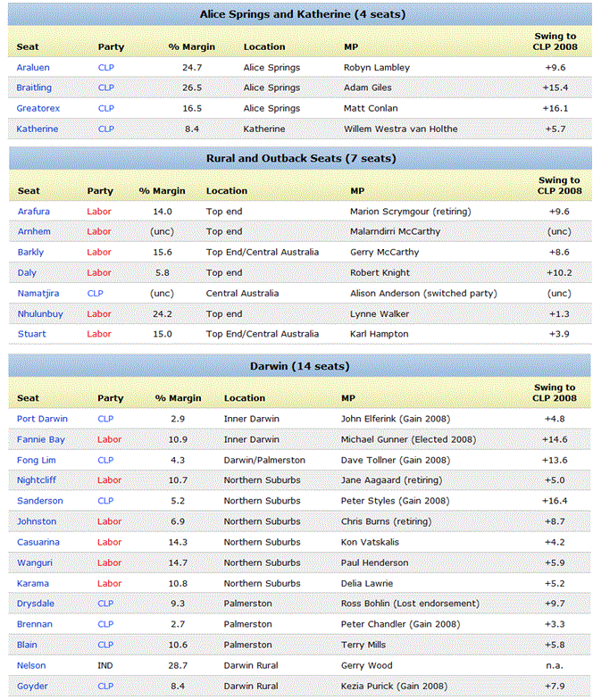
Task: Open the Casuarina seat link
Action: click(x=39, y=542)
